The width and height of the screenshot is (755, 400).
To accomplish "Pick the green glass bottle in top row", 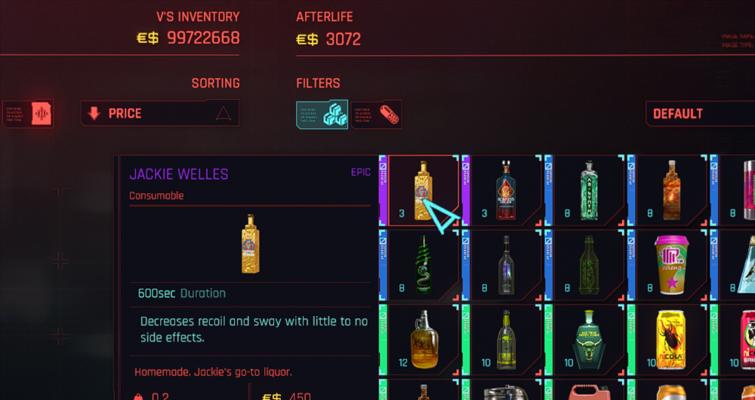I will tap(589, 191).
